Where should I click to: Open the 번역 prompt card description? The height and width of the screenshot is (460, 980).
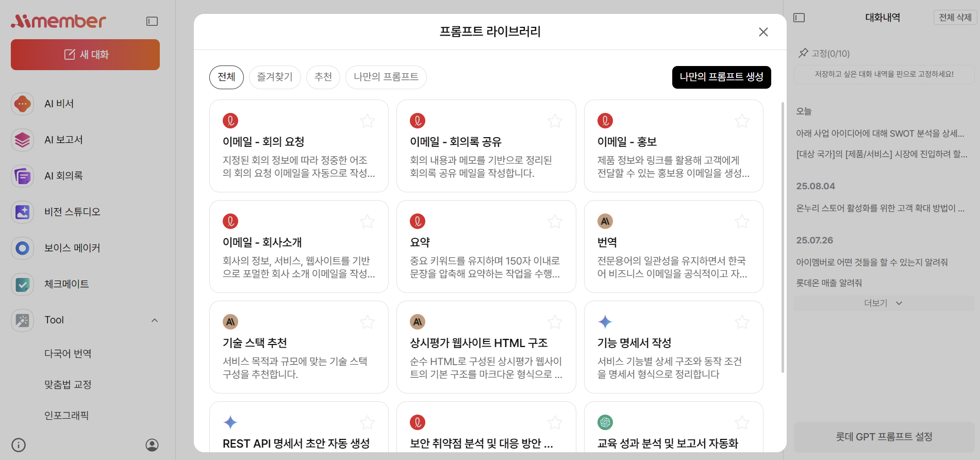tap(672, 267)
